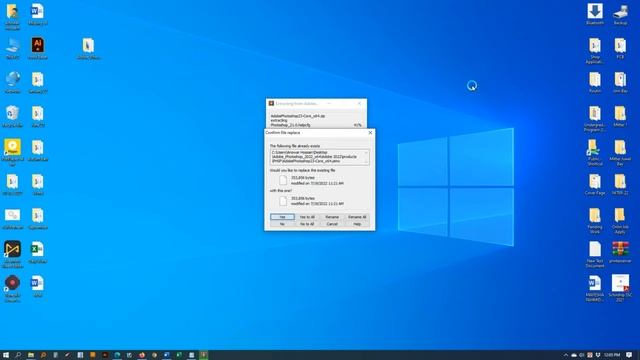Click the Rename All button
This screenshot has width=640, height=360.
tap(357, 217)
